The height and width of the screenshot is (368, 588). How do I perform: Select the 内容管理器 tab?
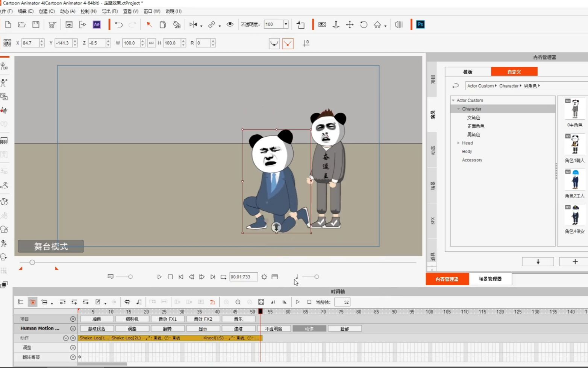point(447,279)
